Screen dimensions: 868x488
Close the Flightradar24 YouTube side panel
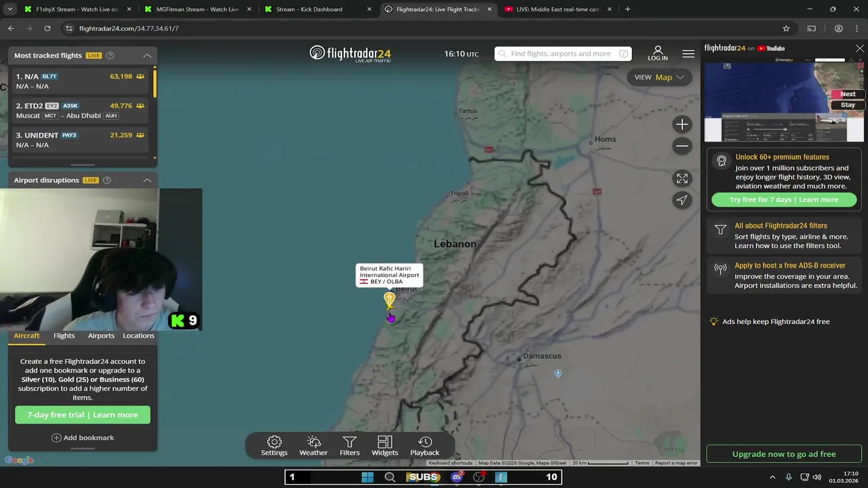tap(860, 49)
